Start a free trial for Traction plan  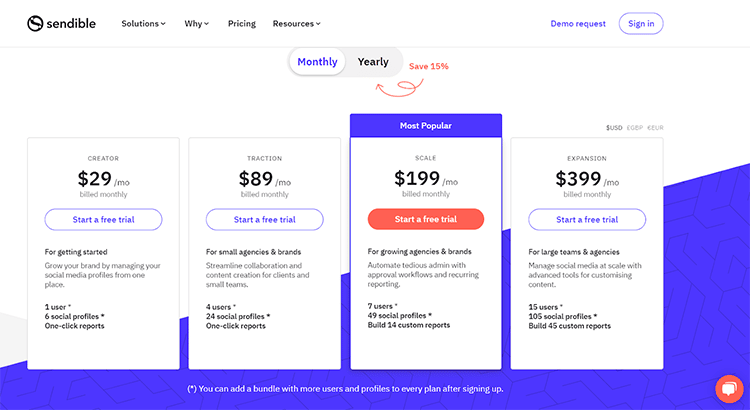point(264,219)
